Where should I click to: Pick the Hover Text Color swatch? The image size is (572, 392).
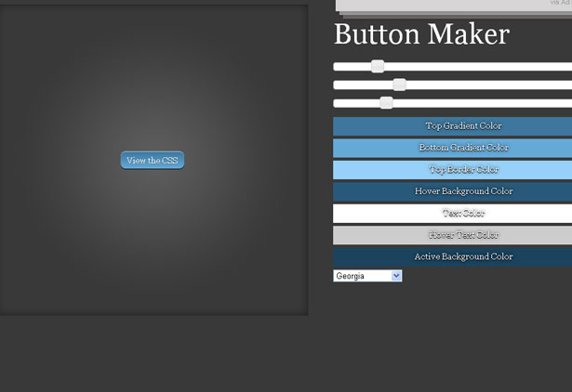coord(452,235)
